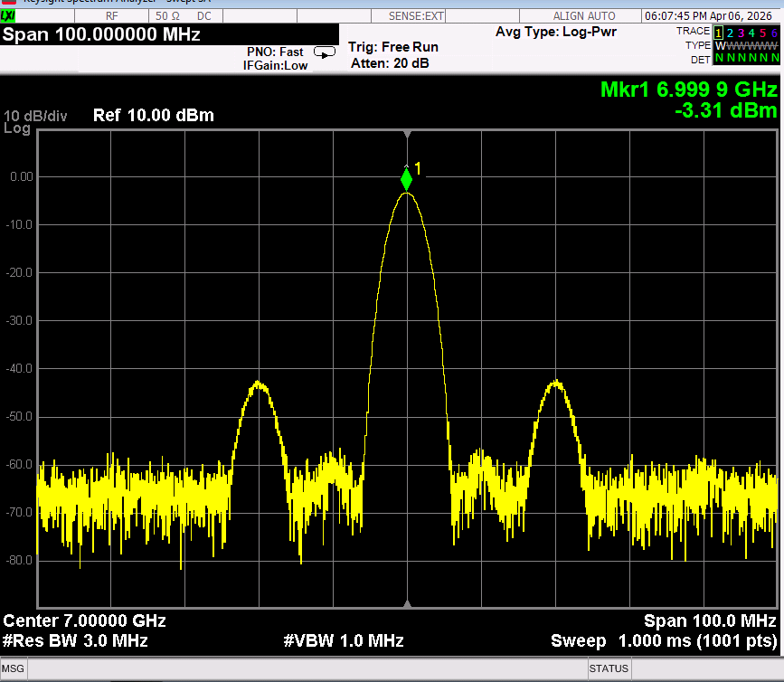Click the bottom center frequency triangle marker
The height and width of the screenshot is (682, 784).
pos(408,604)
